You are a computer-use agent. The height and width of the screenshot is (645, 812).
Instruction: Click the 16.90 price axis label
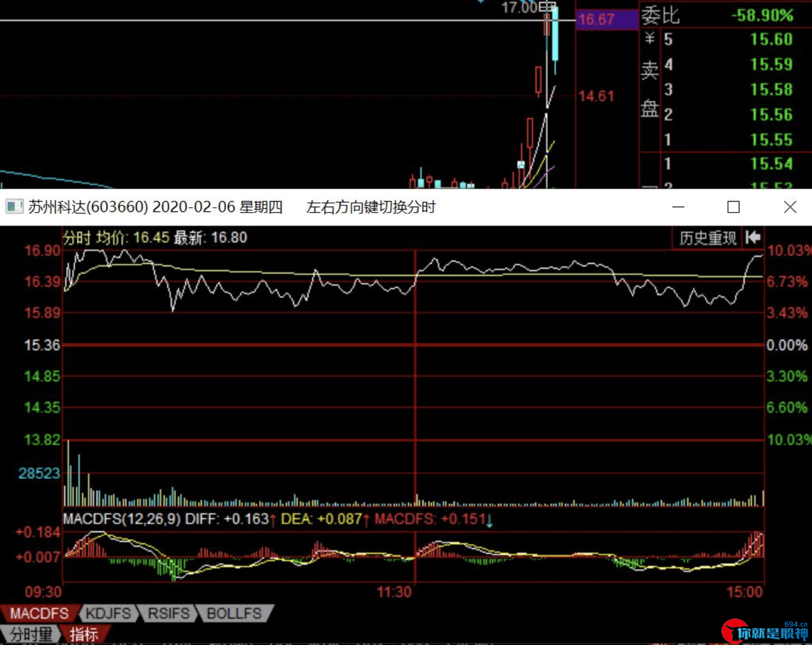pyautogui.click(x=42, y=250)
